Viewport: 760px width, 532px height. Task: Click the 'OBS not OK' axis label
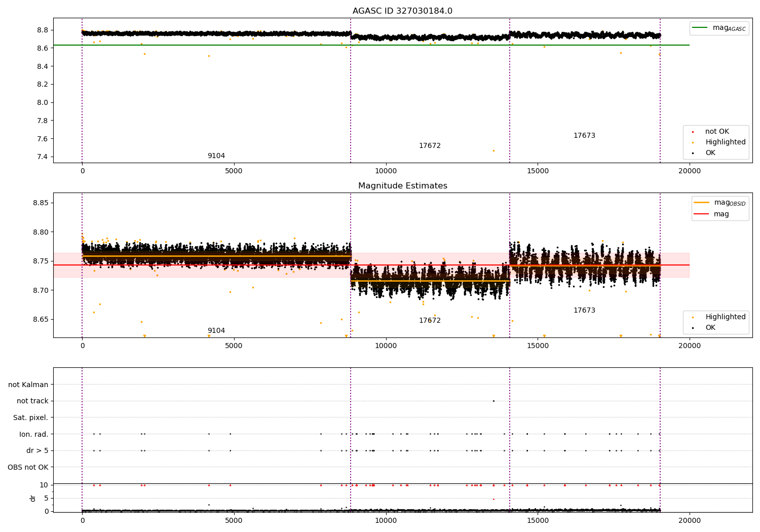pyautogui.click(x=28, y=467)
